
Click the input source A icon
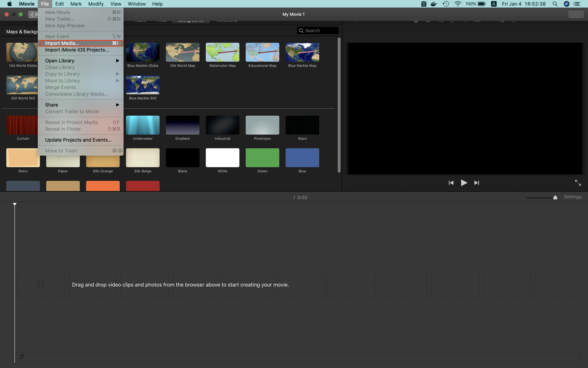click(x=493, y=4)
